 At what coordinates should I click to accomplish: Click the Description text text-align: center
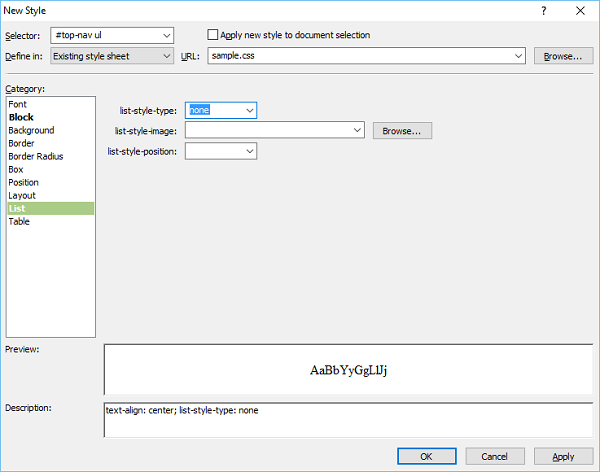click(x=140, y=410)
